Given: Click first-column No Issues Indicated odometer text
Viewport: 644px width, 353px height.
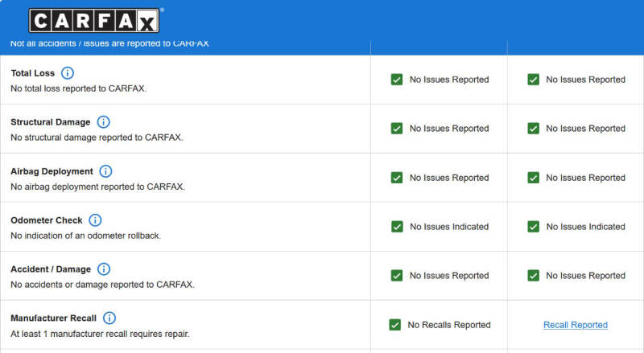Looking at the screenshot, I should (449, 227).
